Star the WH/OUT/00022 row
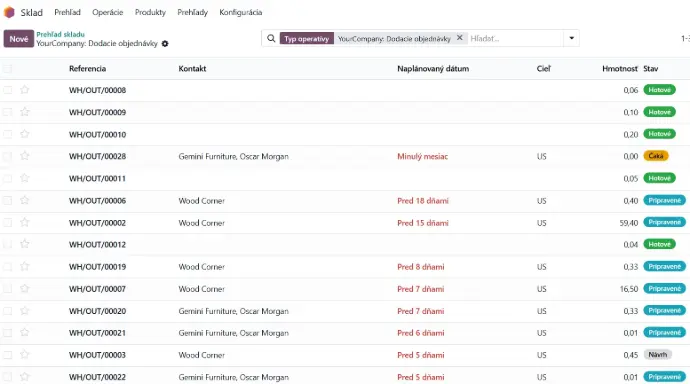Image resolution: width=690 pixels, height=384 pixels. [x=25, y=377]
